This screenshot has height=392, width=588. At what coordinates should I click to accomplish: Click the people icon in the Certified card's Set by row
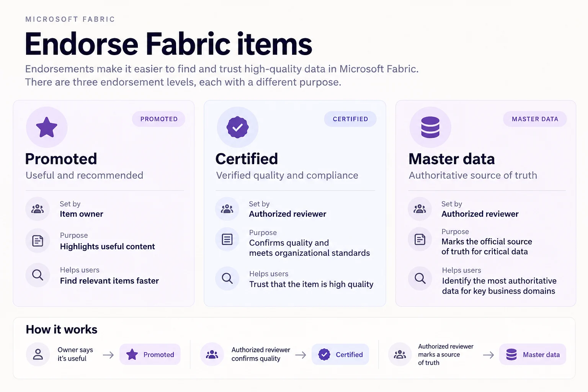click(x=227, y=209)
